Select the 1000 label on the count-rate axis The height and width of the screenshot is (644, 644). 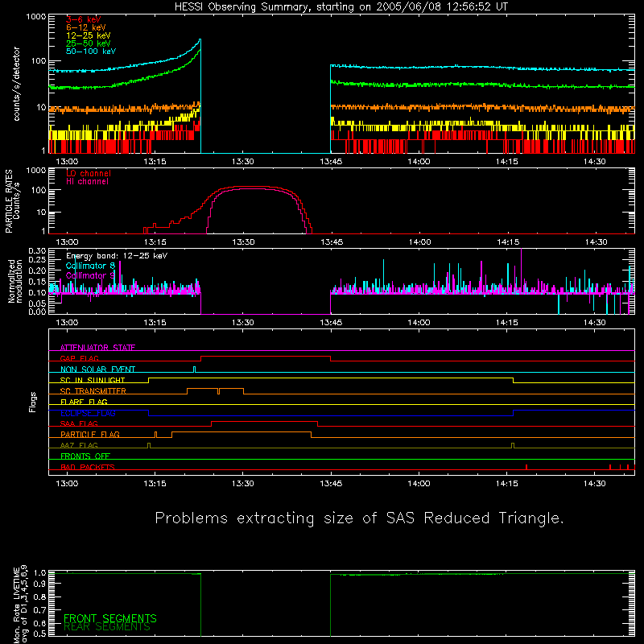click(36, 17)
